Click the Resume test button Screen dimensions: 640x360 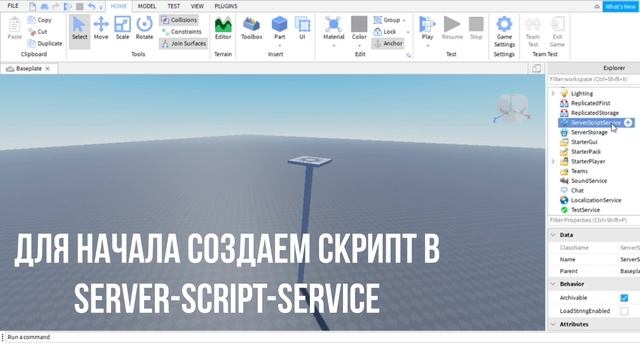coord(452,28)
